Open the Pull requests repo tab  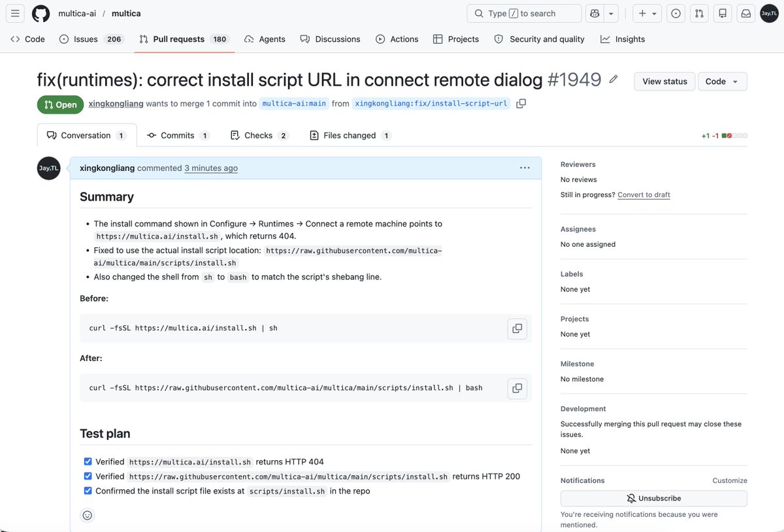click(184, 39)
